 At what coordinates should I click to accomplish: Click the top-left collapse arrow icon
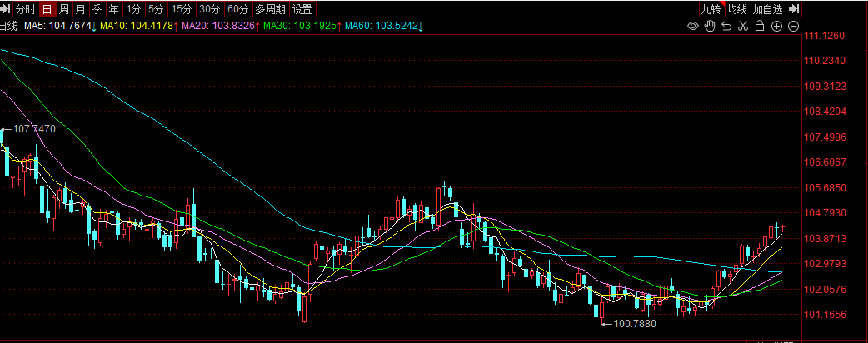coord(7,9)
